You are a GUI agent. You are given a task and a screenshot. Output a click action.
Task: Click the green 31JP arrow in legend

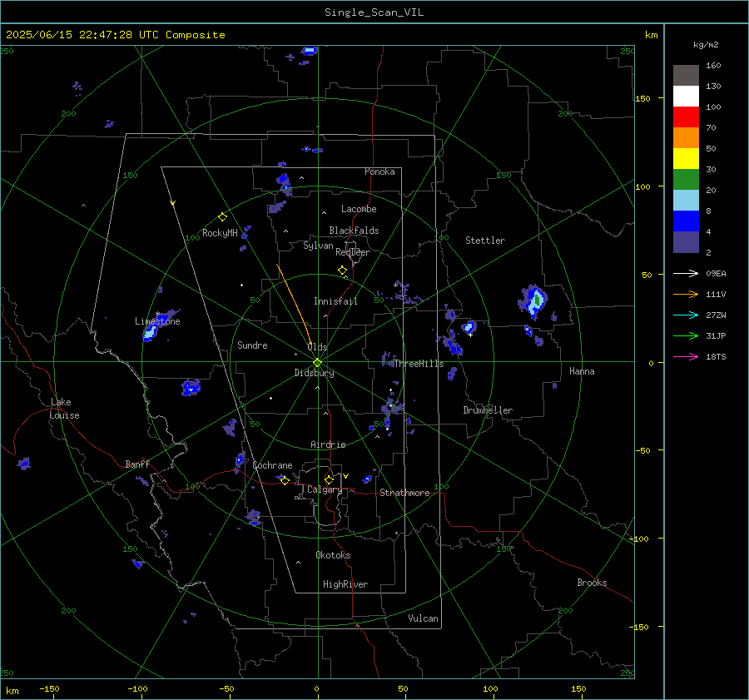(686, 336)
